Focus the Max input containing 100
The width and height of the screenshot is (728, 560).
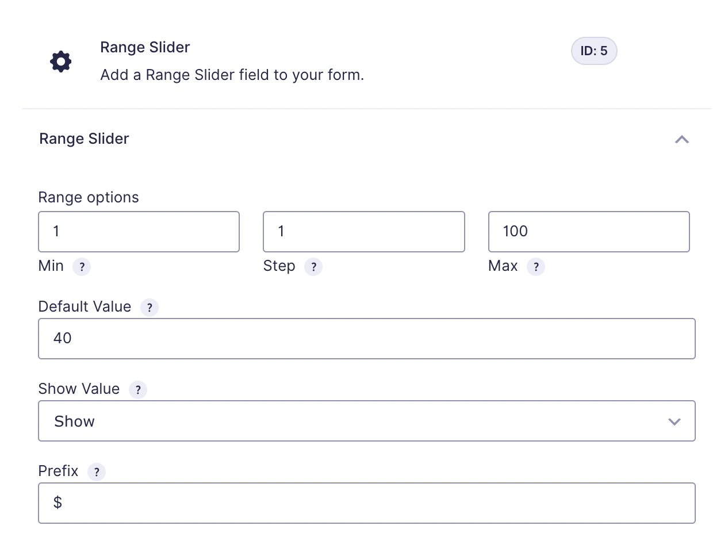pos(589,232)
